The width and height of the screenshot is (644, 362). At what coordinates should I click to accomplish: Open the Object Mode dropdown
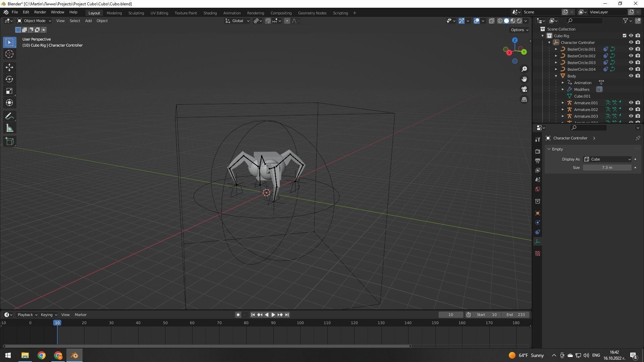coord(34,21)
